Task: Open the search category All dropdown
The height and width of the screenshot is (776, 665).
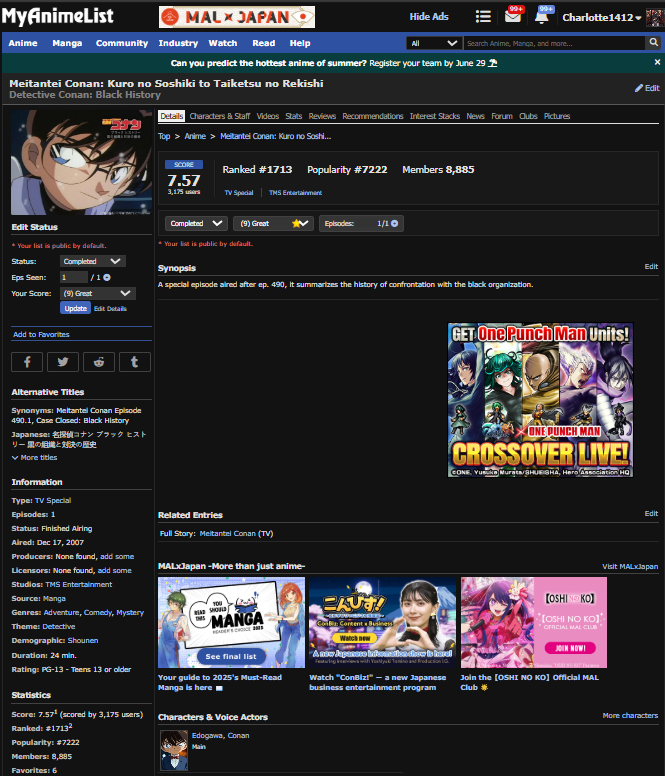Action: point(434,43)
